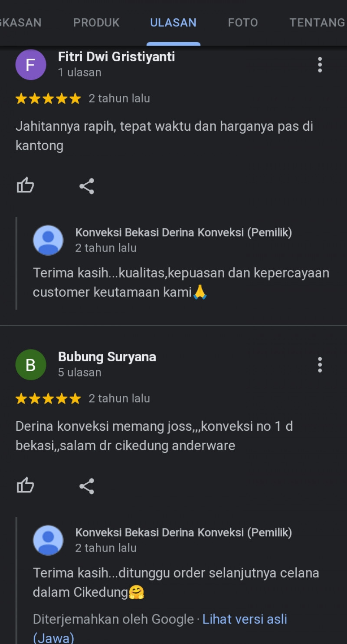Like Fitri Dwi Gristiyanti's review
Image resolution: width=347 pixels, height=644 pixels.
click(25, 186)
